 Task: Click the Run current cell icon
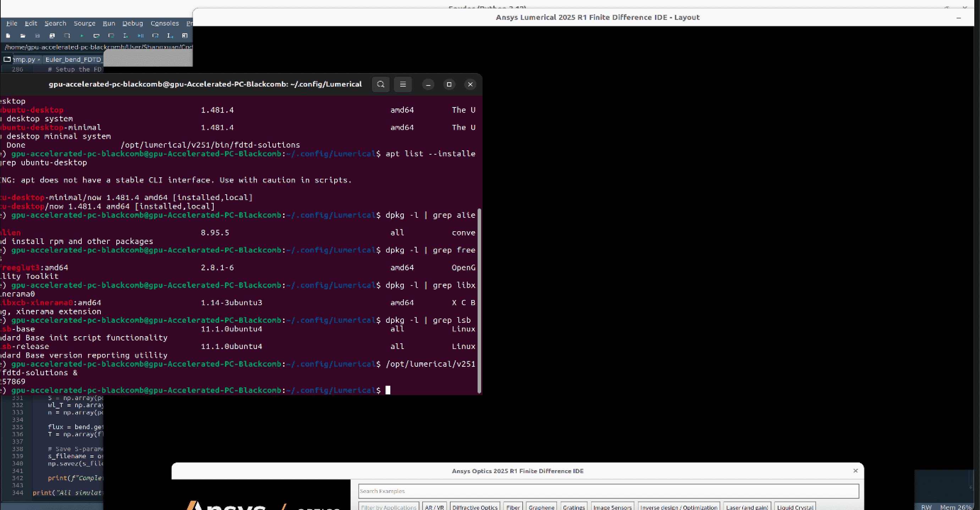[96, 36]
